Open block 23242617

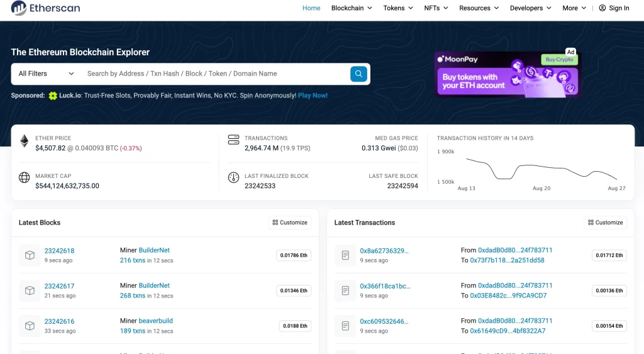[x=59, y=286]
